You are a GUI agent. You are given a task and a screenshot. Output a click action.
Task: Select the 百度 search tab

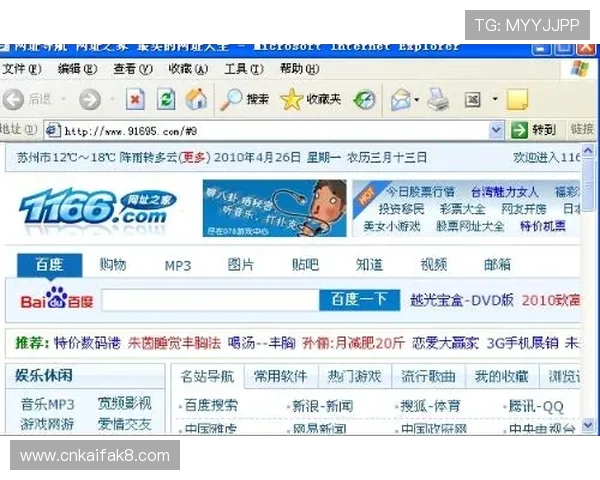(50, 265)
